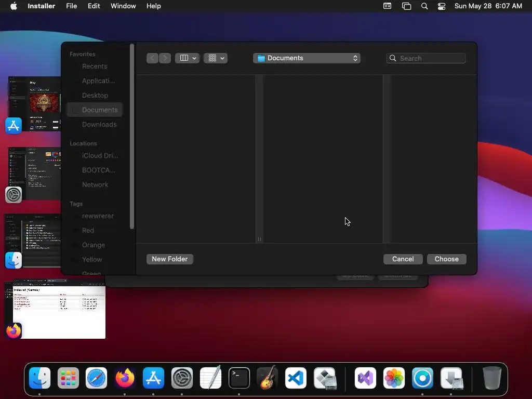Viewport: 532px width, 399px height.
Task: Select Downloads in the sidebar
Action: click(95, 125)
